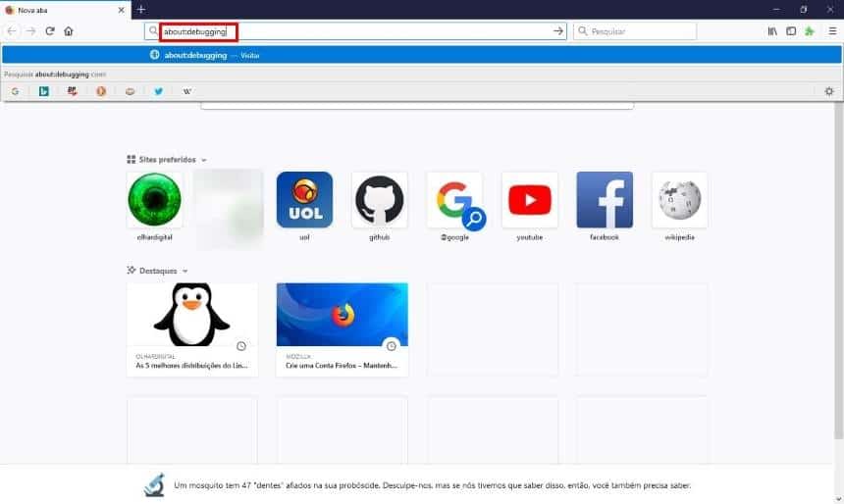
Task: Click the microscope snippet icon at bottom
Action: [154, 485]
